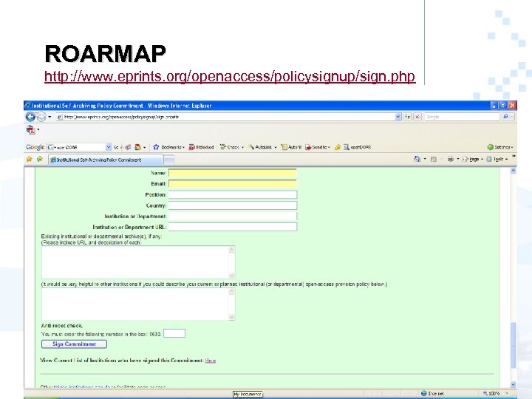Click the My Documents taskbar label
Image resolution: width=532 pixels, height=399 pixels.
tap(248, 395)
